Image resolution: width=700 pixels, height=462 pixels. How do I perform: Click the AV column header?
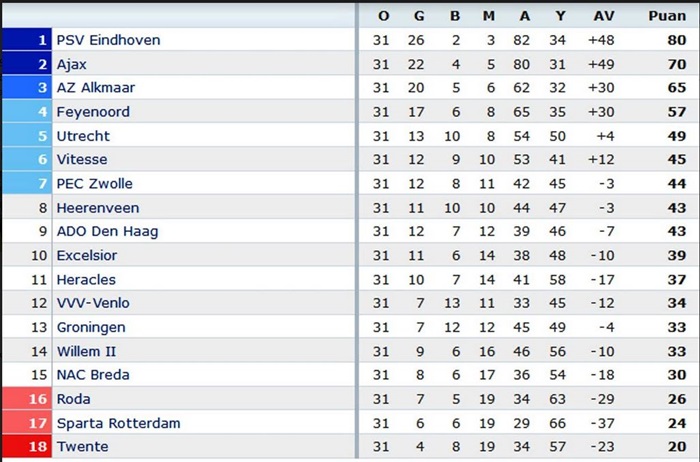[x=604, y=15]
